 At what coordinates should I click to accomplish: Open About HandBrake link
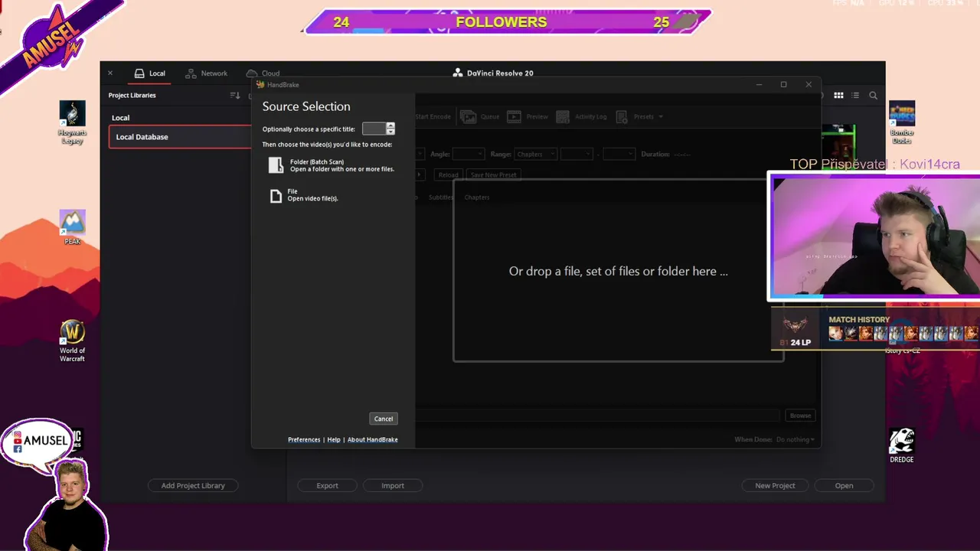(373, 439)
